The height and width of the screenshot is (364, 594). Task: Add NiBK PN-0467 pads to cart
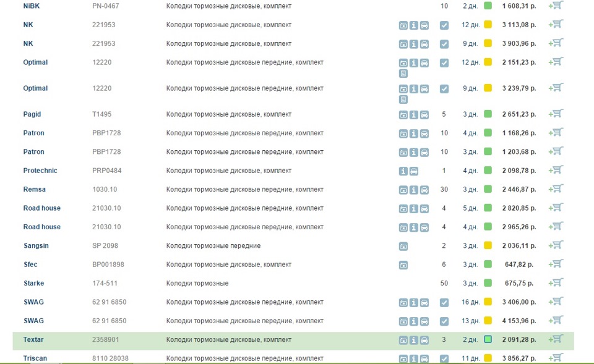(556, 6)
